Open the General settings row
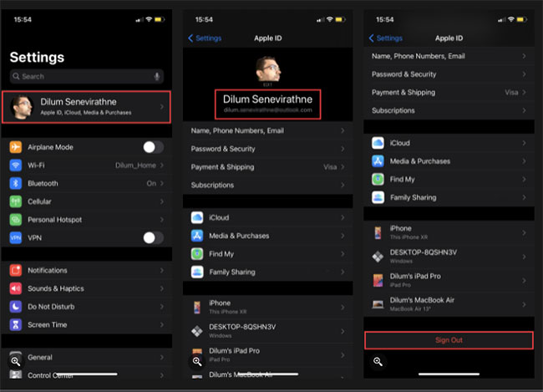Screen dimensions: 543x392 tap(87, 357)
